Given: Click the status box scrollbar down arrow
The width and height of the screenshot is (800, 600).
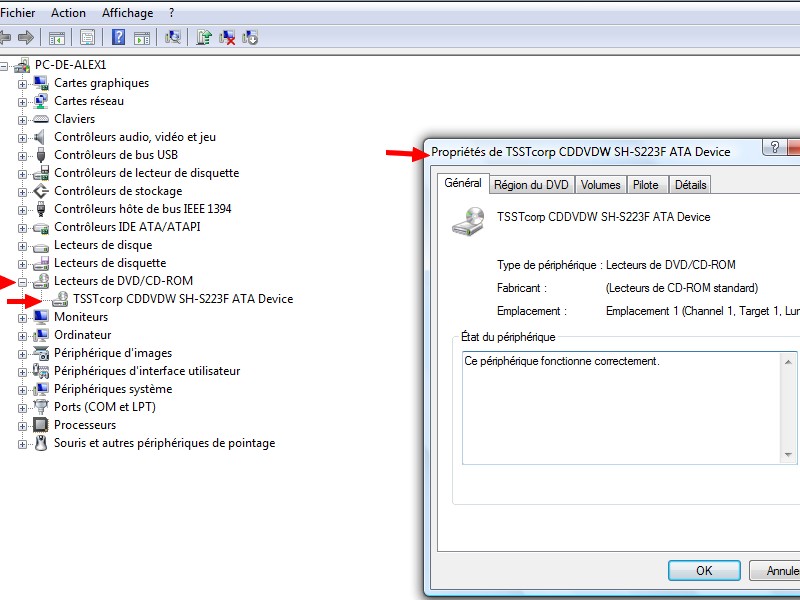Looking at the screenshot, I should tap(788, 455).
